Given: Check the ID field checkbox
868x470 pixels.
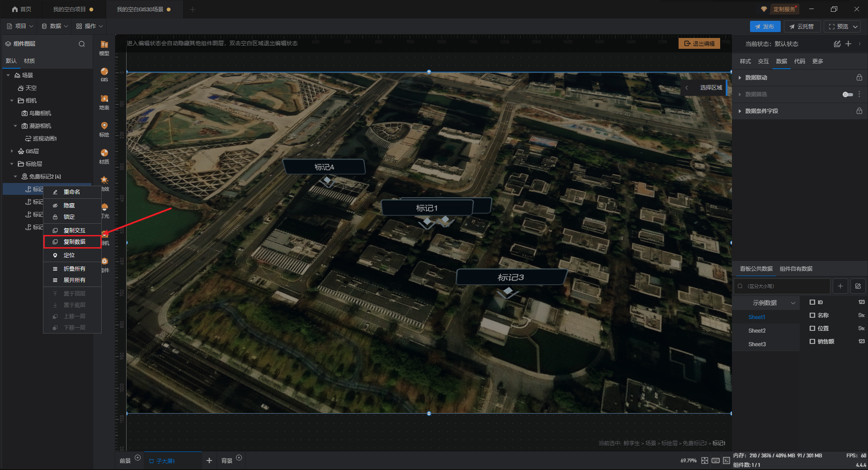Looking at the screenshot, I should tap(812, 302).
